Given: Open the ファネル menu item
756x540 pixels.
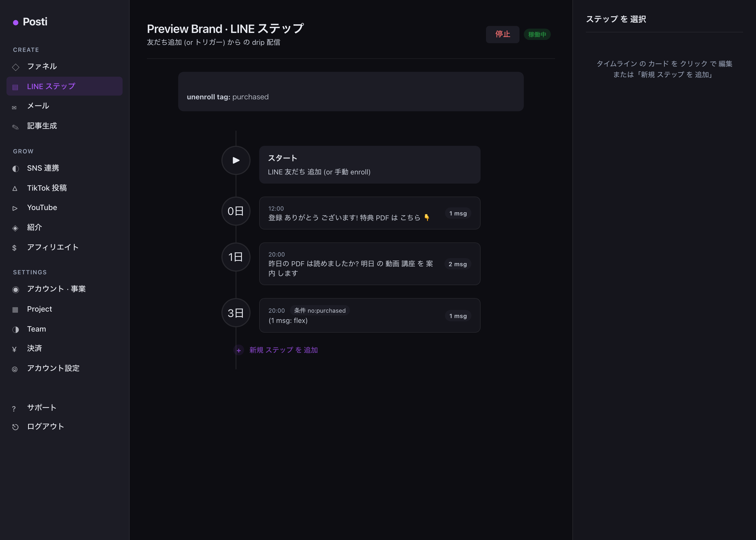Looking at the screenshot, I should coord(65,66).
